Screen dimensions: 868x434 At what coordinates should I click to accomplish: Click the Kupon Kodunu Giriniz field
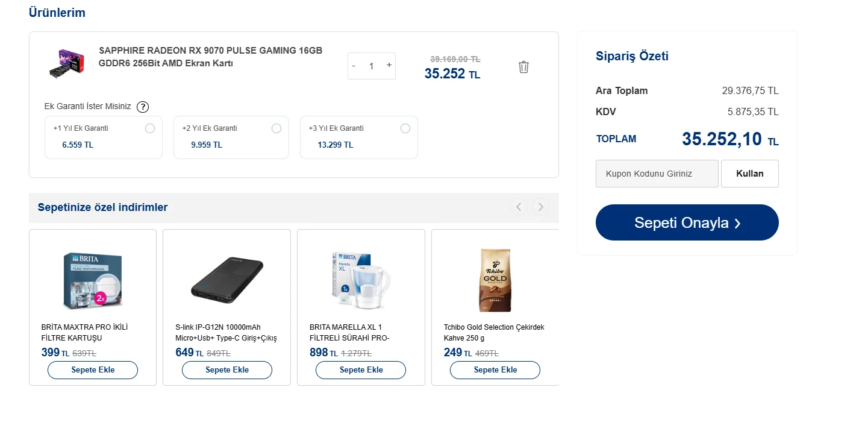click(657, 174)
